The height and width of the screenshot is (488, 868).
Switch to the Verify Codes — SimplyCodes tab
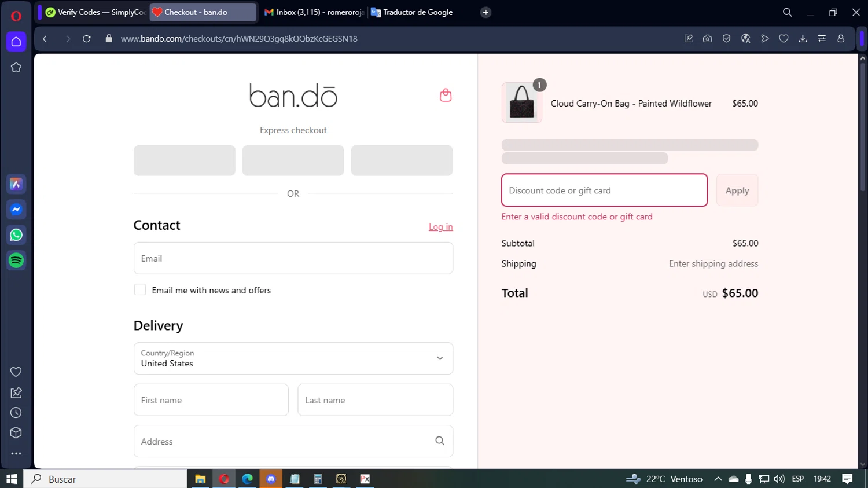click(x=96, y=12)
